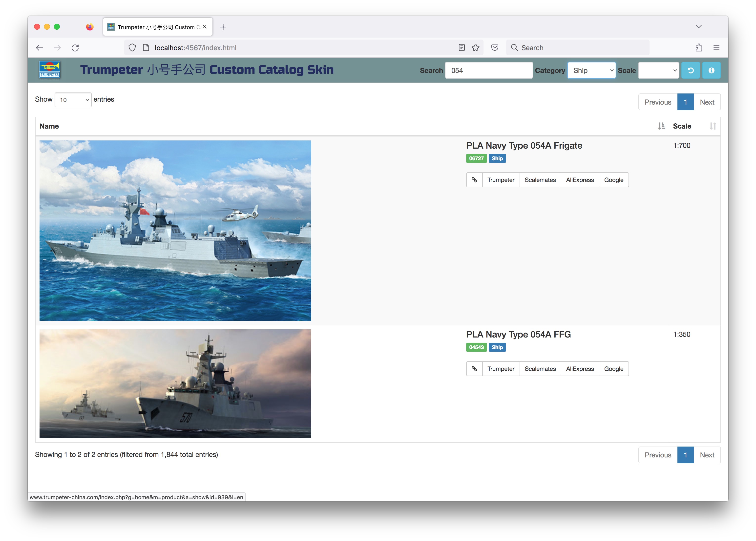Open the Firefox hamburger menu
This screenshot has width=756, height=541.
[x=716, y=48]
